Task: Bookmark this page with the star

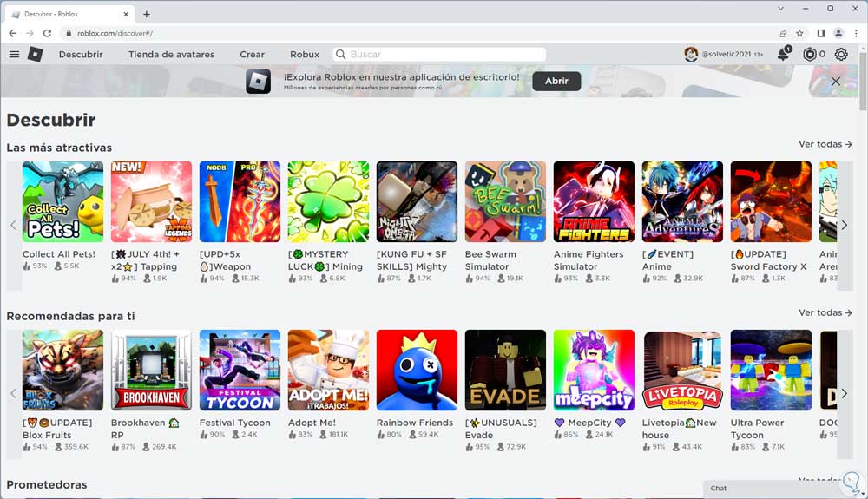Action: point(800,33)
